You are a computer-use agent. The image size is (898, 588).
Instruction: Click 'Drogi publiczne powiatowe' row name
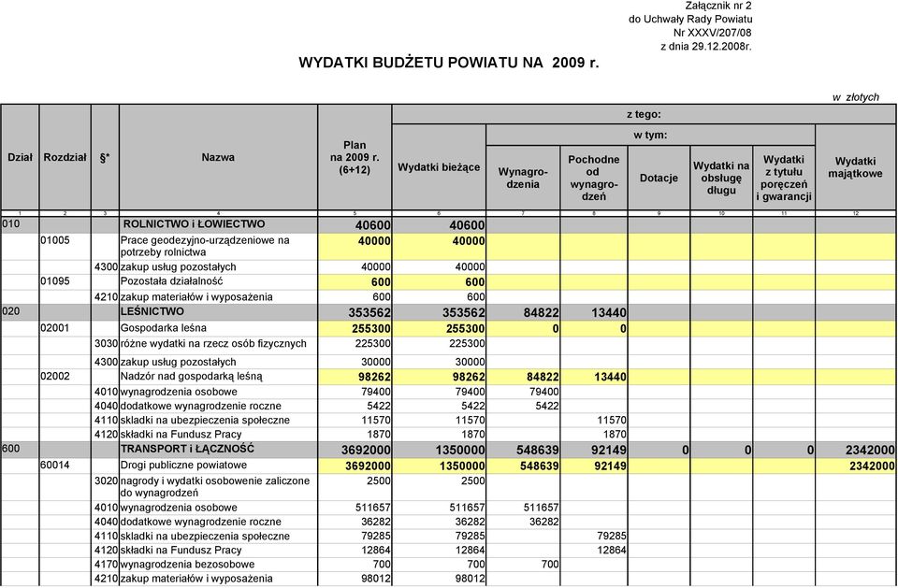(183, 465)
